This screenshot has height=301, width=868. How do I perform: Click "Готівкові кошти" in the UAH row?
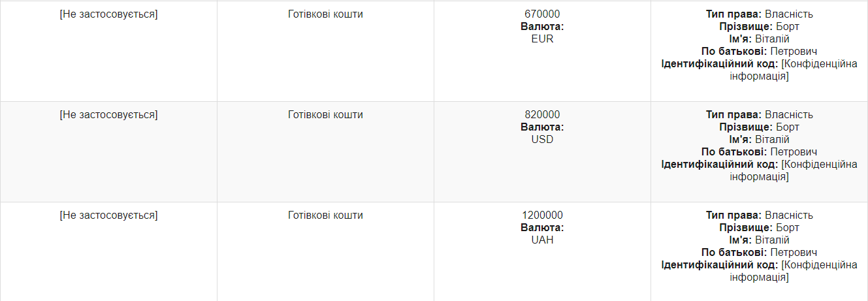tap(325, 215)
